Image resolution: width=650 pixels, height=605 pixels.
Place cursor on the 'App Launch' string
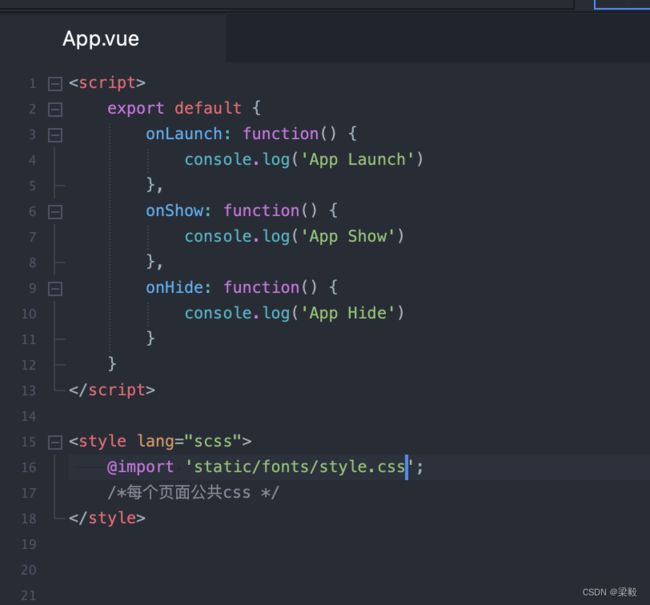coord(357,160)
